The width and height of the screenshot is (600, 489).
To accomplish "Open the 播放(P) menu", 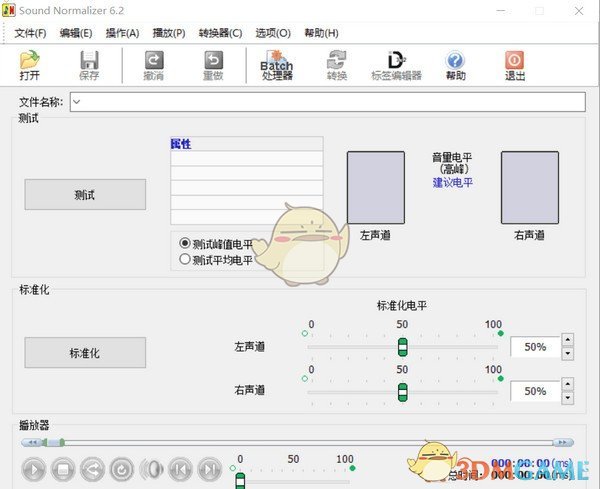I will point(169,33).
